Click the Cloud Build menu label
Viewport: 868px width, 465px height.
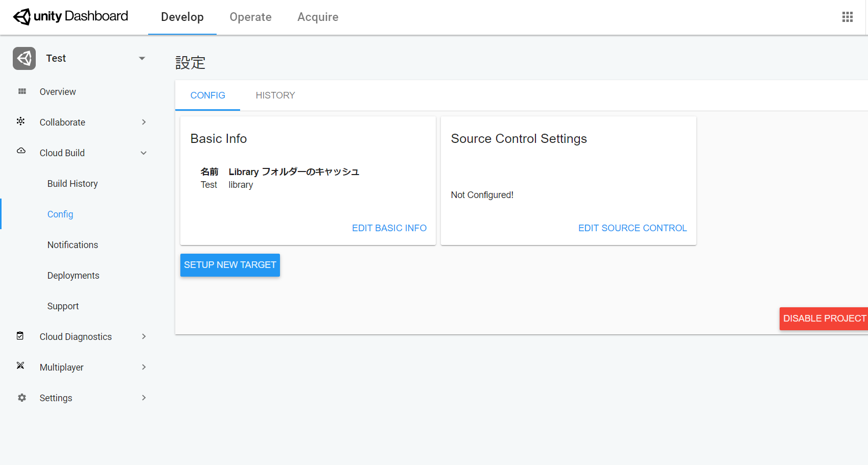pyautogui.click(x=62, y=153)
